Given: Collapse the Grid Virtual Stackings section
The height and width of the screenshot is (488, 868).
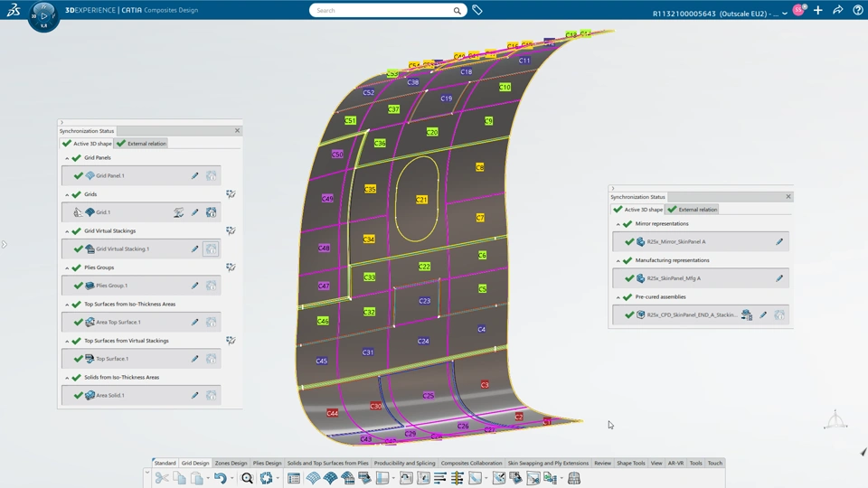Looking at the screenshot, I should 68,230.
